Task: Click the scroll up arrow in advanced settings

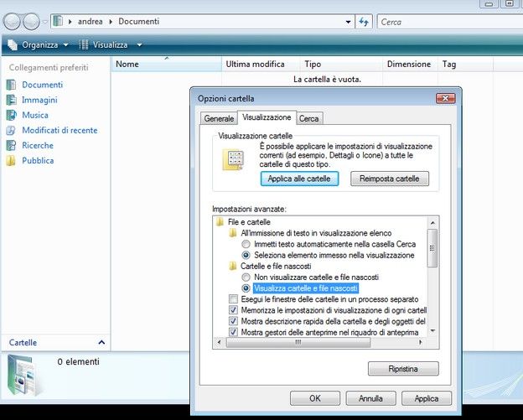Action: pos(432,222)
